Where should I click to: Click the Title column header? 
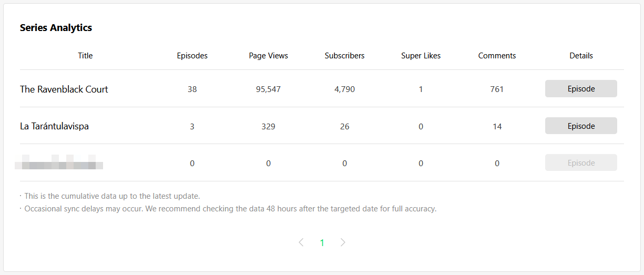point(85,56)
